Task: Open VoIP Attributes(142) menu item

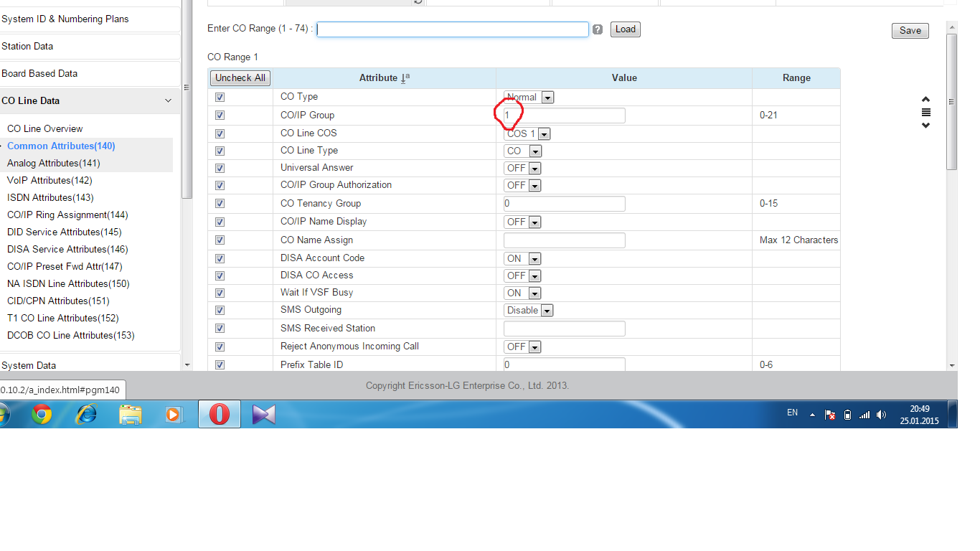Action: coord(50,180)
